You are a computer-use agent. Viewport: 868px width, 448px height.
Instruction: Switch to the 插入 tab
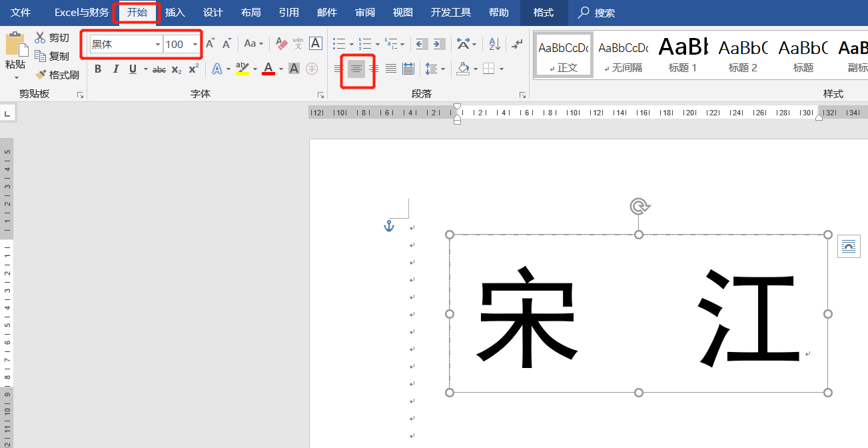[x=175, y=13]
